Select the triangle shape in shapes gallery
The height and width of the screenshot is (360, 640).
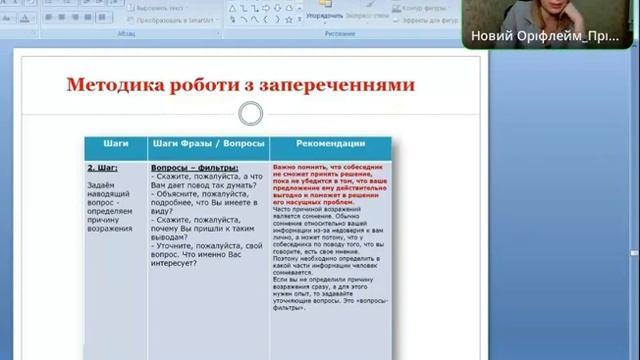click(x=232, y=8)
